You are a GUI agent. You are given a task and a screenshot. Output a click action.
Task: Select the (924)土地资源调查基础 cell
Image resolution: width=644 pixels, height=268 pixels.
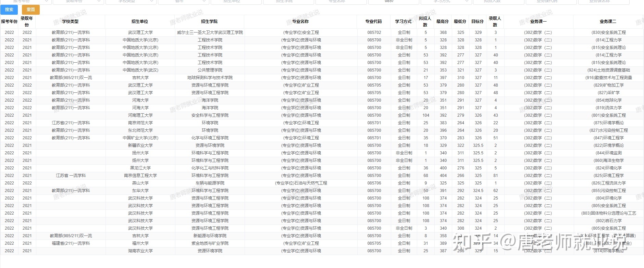coord(609,70)
